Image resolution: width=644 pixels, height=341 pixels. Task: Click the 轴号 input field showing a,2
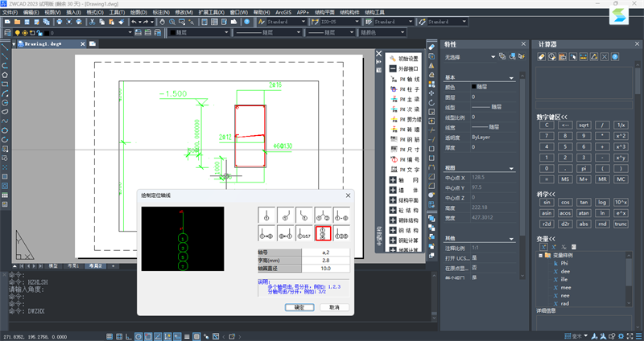(325, 253)
